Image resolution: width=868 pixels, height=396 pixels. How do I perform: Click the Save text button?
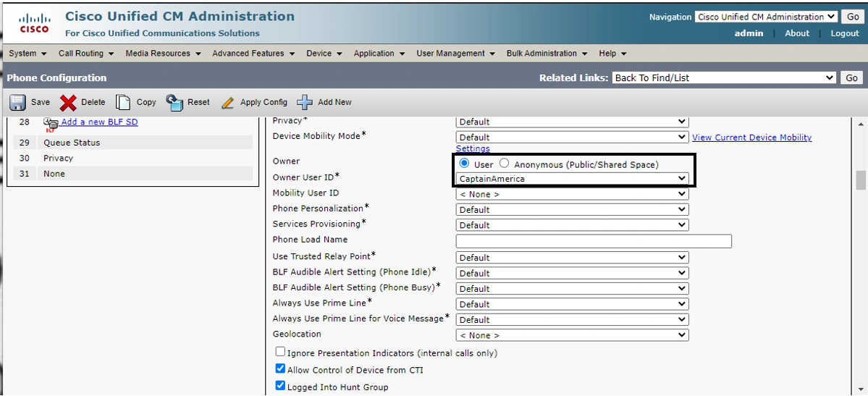(41, 103)
